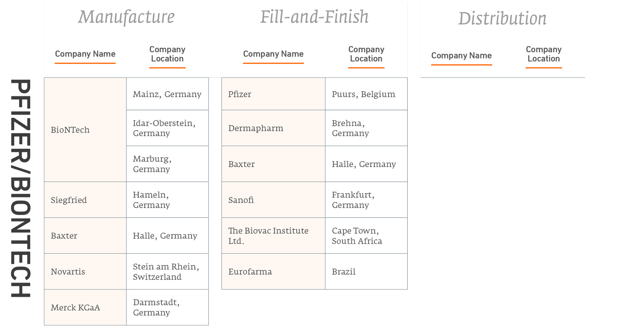Select the Cape Town, South Africa cell
Image resolution: width=644 pixels, height=334 pixels.
tap(366, 236)
